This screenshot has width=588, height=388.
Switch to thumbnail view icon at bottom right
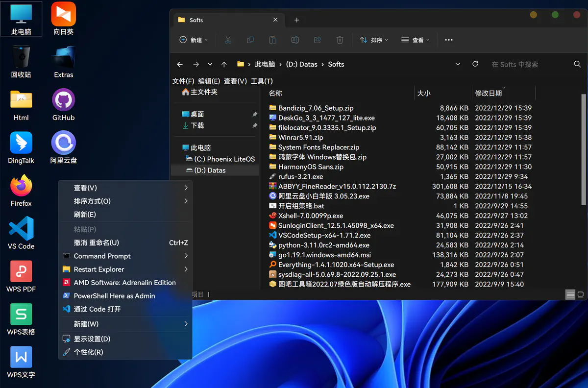(581, 295)
